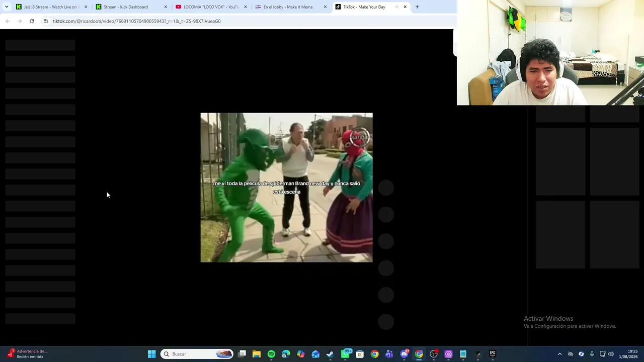
Task: Focus the tiktok.com address bar
Action: point(249,21)
